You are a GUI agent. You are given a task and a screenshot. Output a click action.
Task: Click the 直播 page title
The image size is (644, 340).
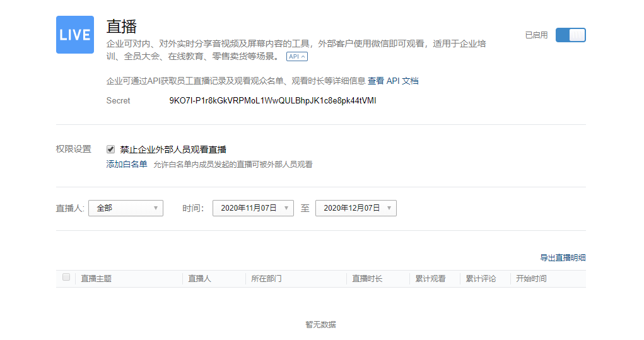click(x=122, y=26)
